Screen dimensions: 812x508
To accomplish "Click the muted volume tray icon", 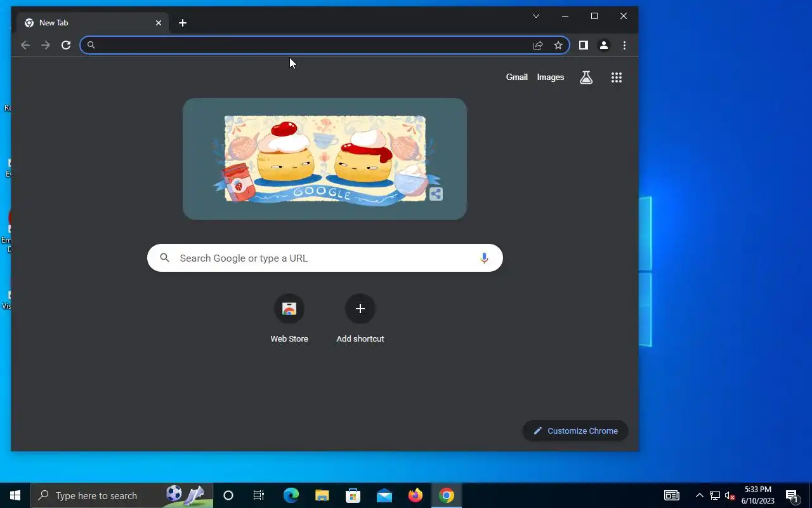I will click(730, 495).
